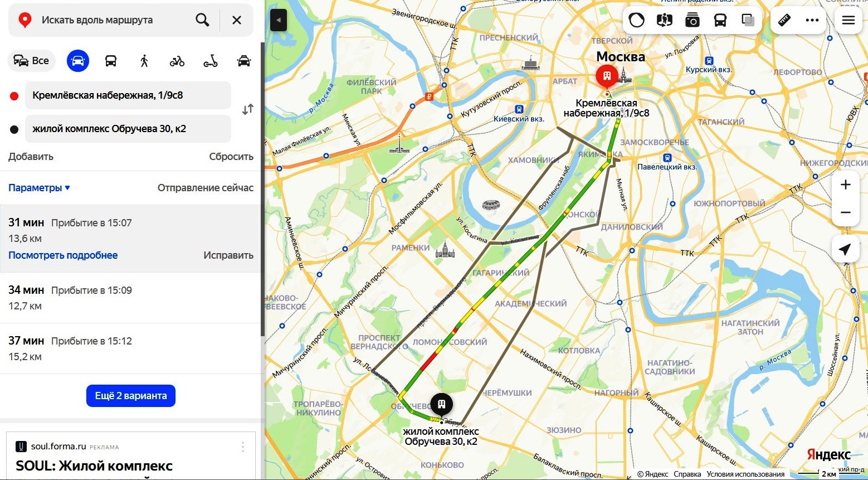Click "Добавить" to add a waypoint

(31, 157)
